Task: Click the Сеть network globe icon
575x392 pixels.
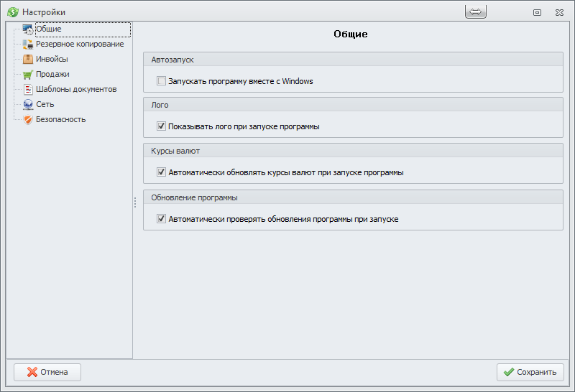Action: pyautogui.click(x=28, y=105)
